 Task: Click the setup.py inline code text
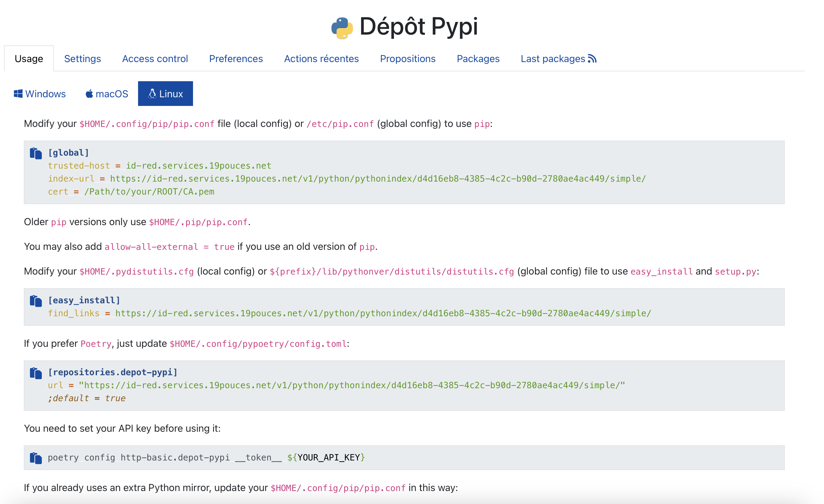pyautogui.click(x=735, y=271)
